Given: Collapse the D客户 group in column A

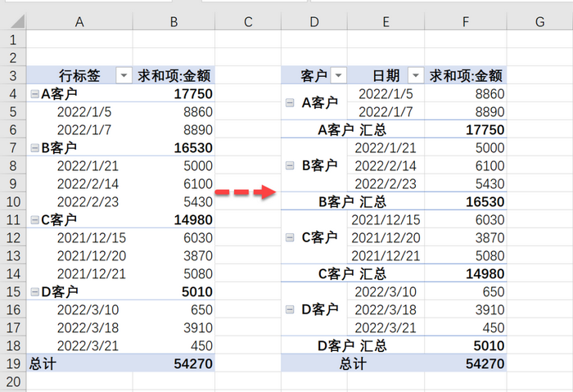Looking at the screenshot, I should coord(34,291).
